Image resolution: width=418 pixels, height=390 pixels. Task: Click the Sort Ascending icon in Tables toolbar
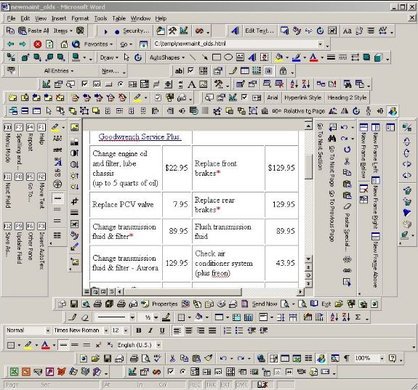(334, 317)
